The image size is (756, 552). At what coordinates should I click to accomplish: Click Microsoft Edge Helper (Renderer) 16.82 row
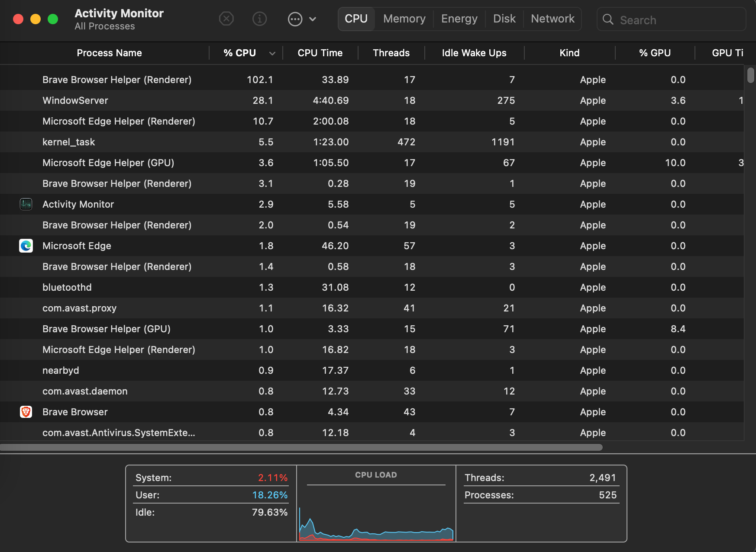click(x=372, y=350)
